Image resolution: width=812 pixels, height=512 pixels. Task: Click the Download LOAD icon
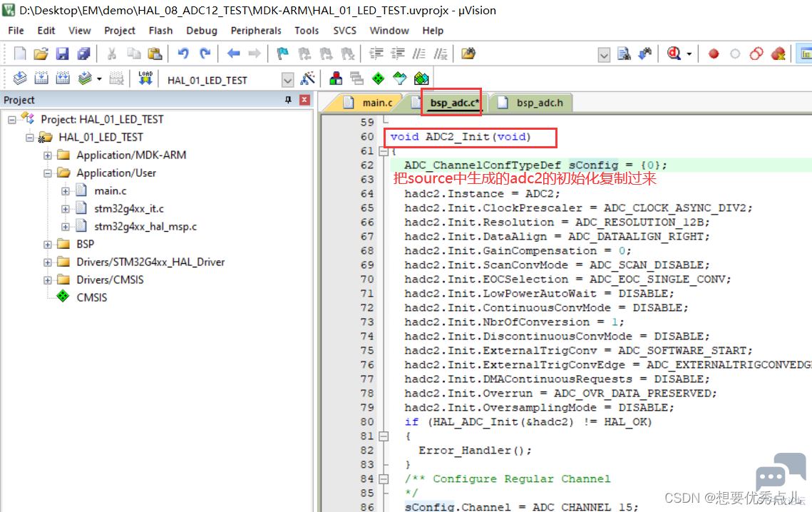[145, 78]
